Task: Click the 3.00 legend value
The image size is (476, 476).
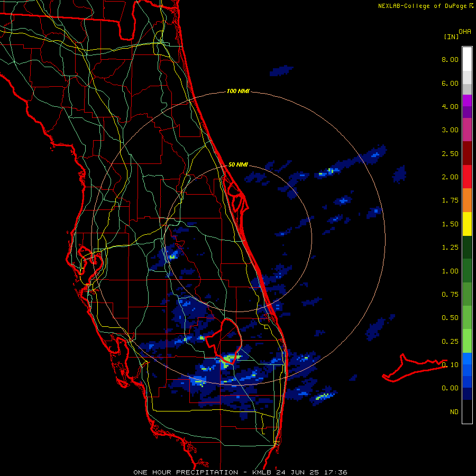Action: pos(450,130)
